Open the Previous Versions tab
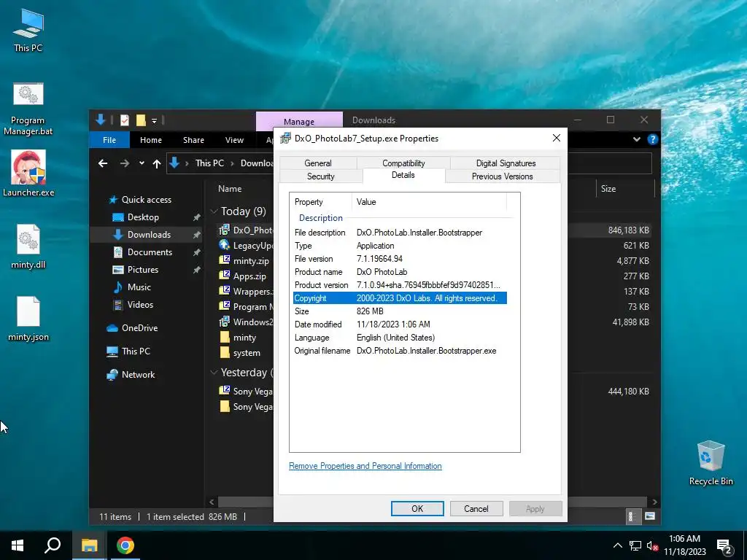Image resolution: width=747 pixels, height=560 pixels. pos(502,176)
